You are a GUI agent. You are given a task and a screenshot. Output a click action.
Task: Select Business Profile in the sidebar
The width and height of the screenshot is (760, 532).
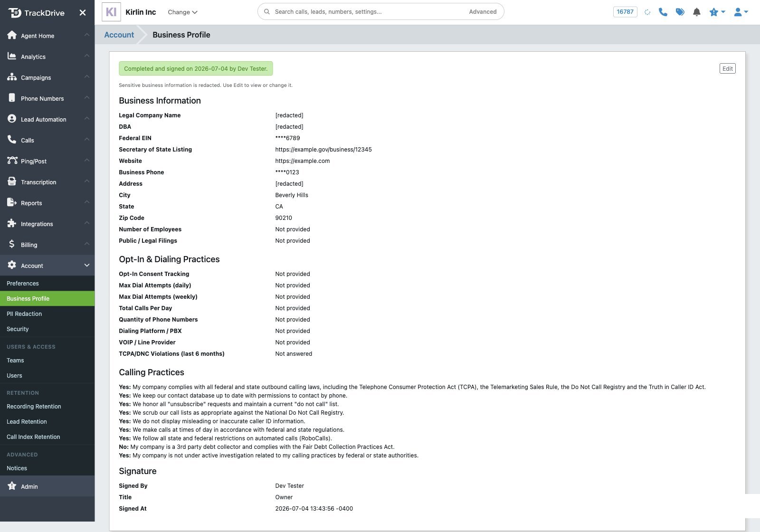47,298
